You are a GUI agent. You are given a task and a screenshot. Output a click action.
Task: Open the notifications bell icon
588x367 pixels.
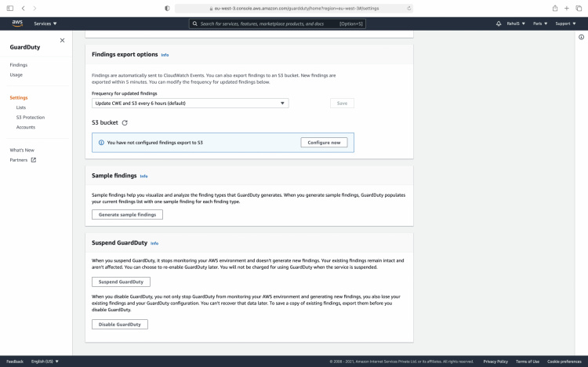[x=499, y=24]
